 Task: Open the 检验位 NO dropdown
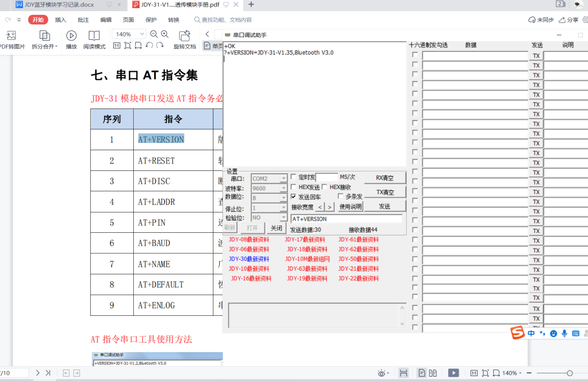[x=283, y=218]
